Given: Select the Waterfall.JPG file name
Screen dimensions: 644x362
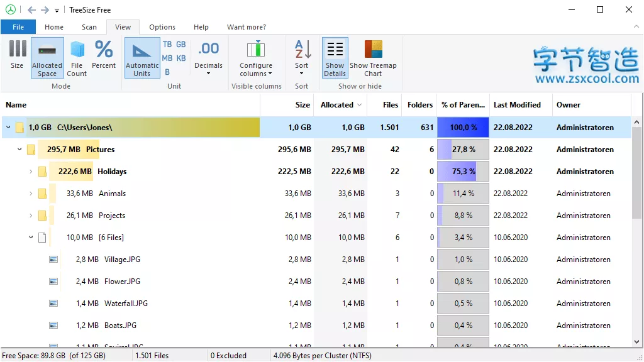Looking at the screenshot, I should [126, 304].
